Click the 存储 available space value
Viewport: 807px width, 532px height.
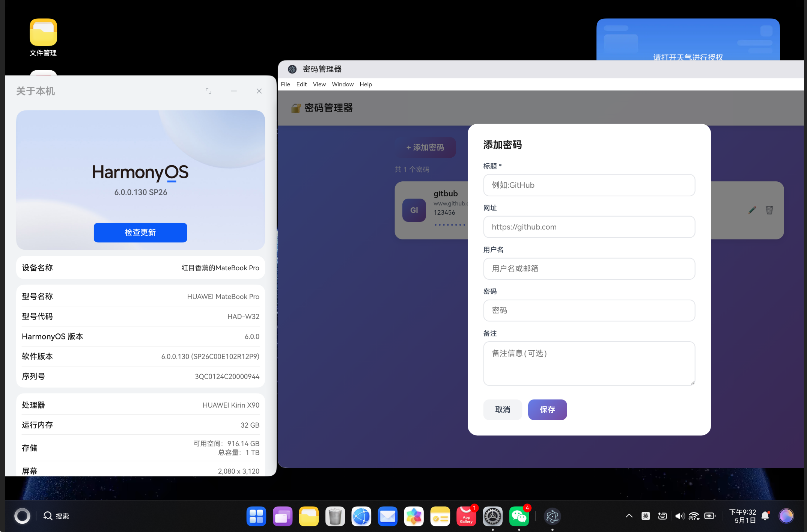tap(226, 443)
